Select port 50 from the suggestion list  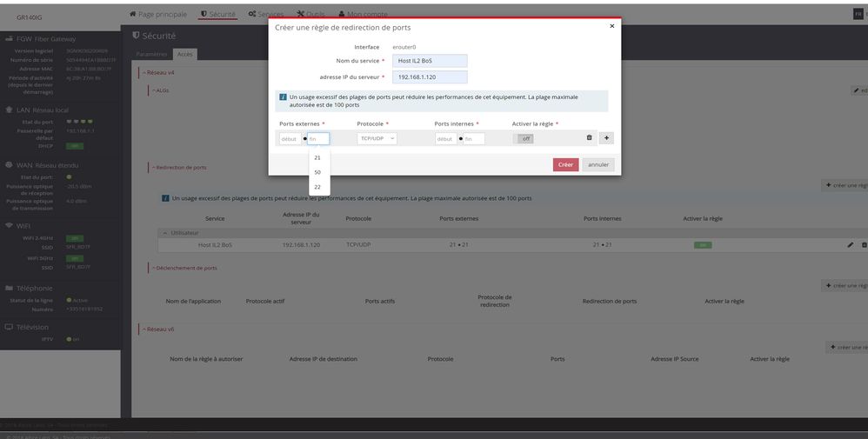coord(317,172)
